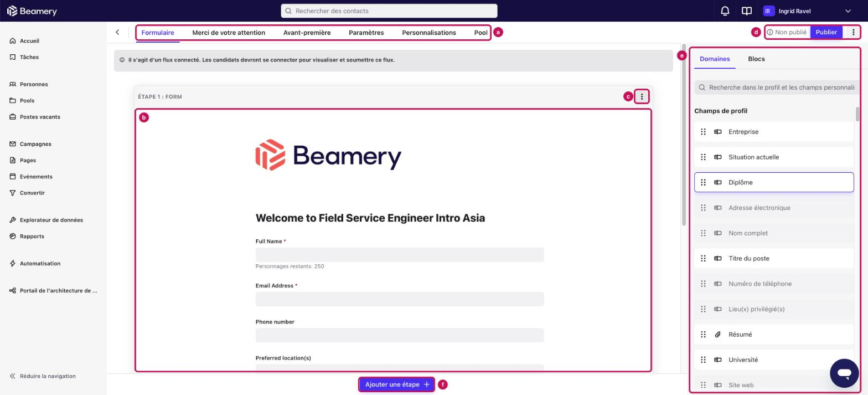
Task: Click the drag handle for Titre du poste
Action: 703,259
